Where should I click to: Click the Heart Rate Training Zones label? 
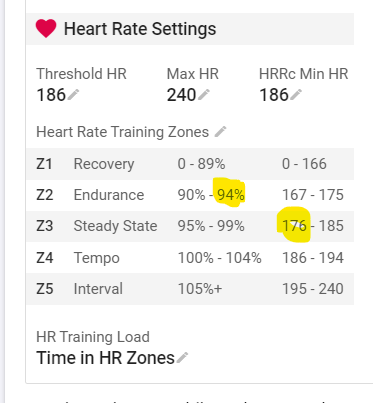pos(122,132)
